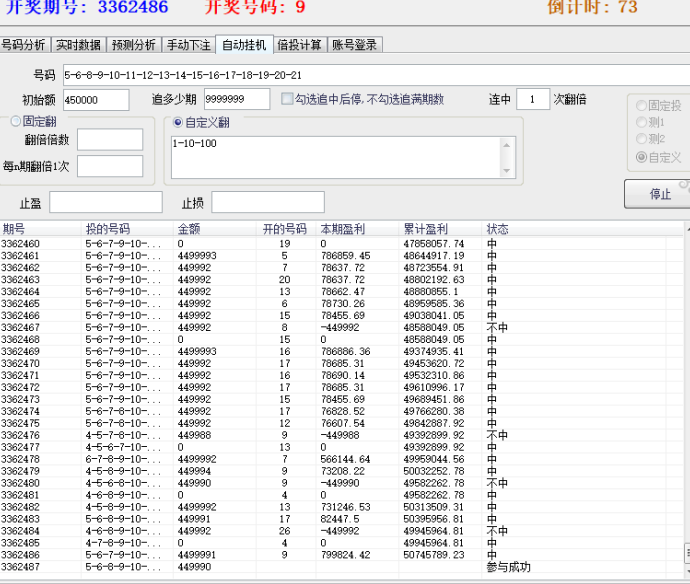The width and height of the screenshot is (690, 584).
Task: Open the 预测分析 tab
Action: point(134,45)
